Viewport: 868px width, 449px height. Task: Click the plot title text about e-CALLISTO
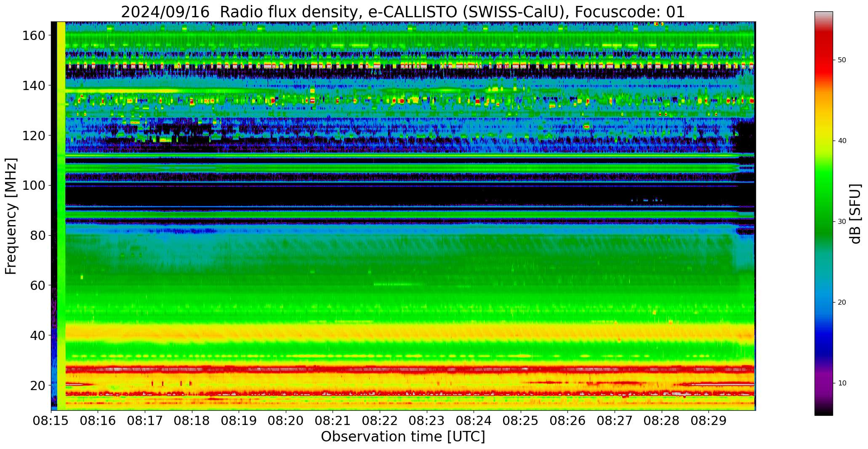pos(403,12)
